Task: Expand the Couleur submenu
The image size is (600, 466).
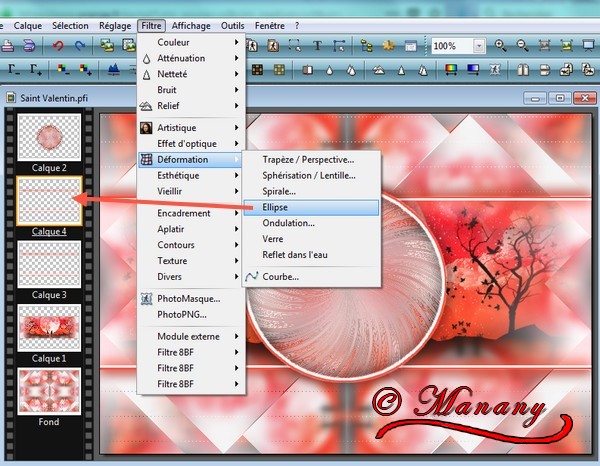Action: click(x=191, y=42)
